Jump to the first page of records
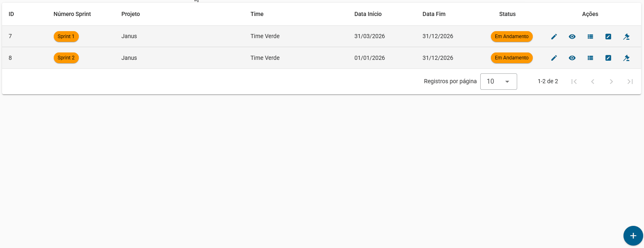Image resolution: width=644 pixels, height=248 pixels. click(x=574, y=82)
